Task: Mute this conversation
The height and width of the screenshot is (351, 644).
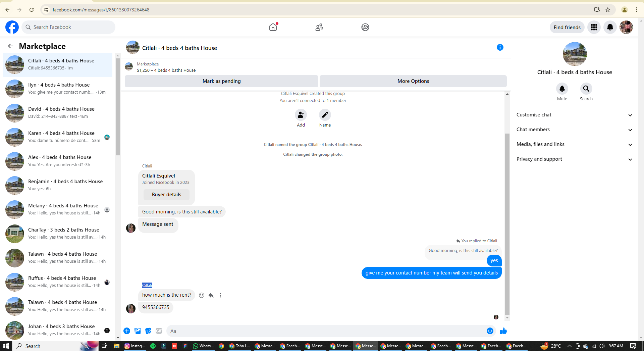Action: coord(562,89)
